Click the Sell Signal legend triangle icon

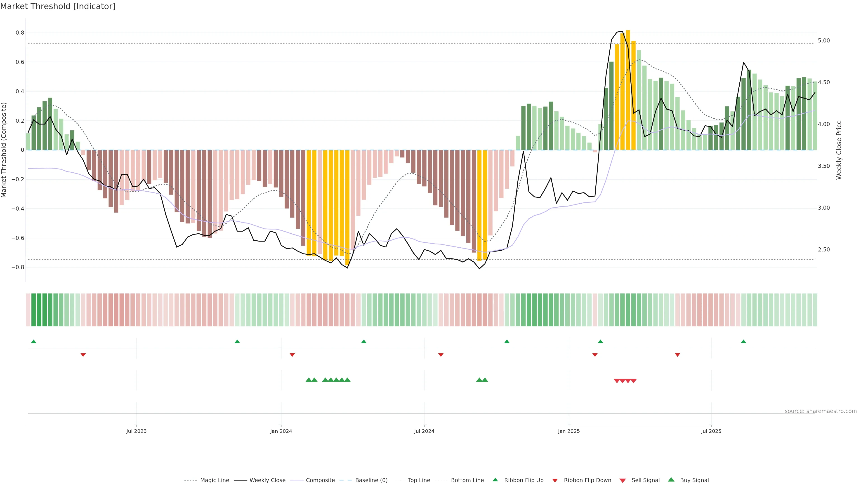[x=622, y=481]
